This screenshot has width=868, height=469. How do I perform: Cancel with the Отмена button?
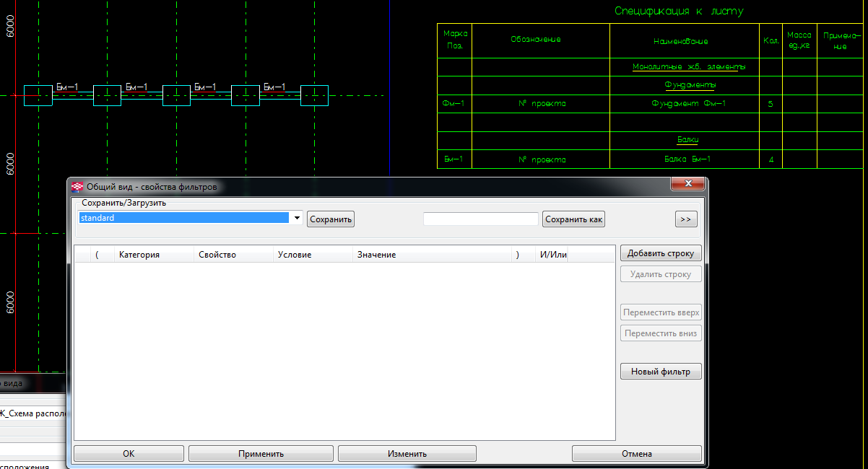pyautogui.click(x=636, y=454)
